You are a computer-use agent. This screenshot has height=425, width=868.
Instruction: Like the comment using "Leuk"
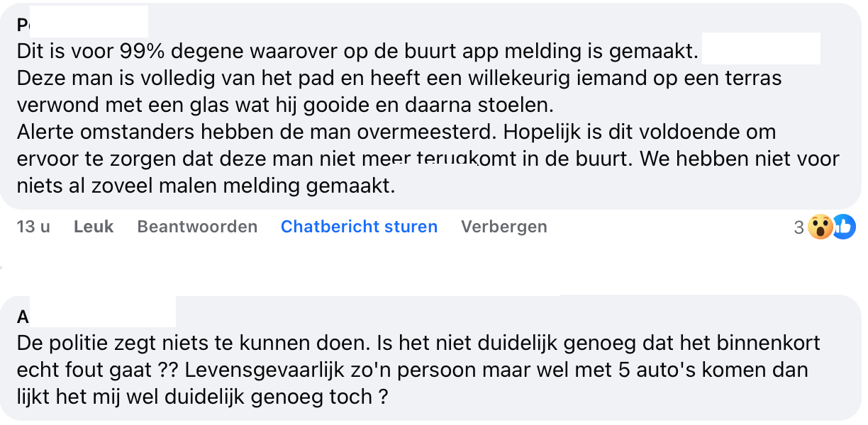(94, 227)
